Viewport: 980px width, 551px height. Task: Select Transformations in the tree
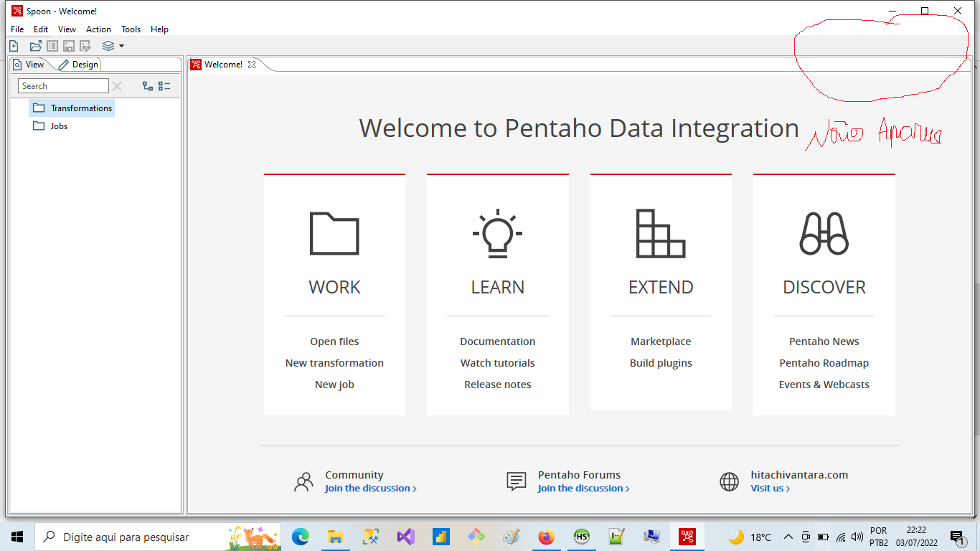pos(72,108)
